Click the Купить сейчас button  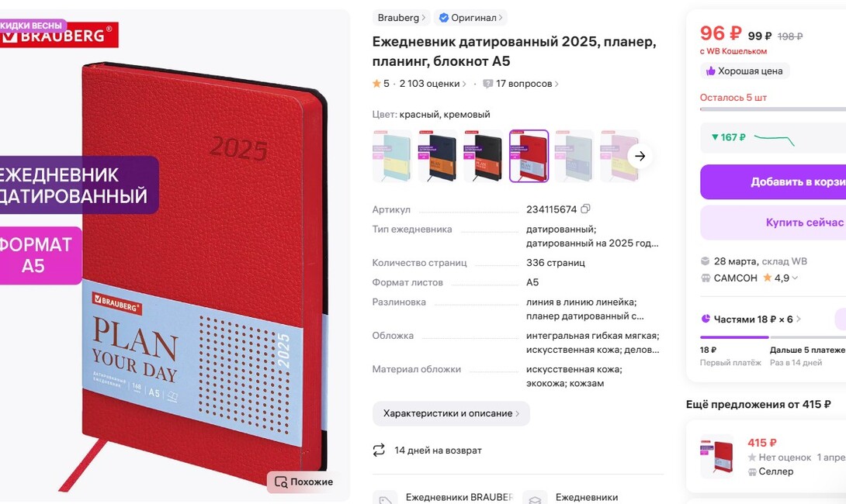pyautogui.click(x=773, y=223)
